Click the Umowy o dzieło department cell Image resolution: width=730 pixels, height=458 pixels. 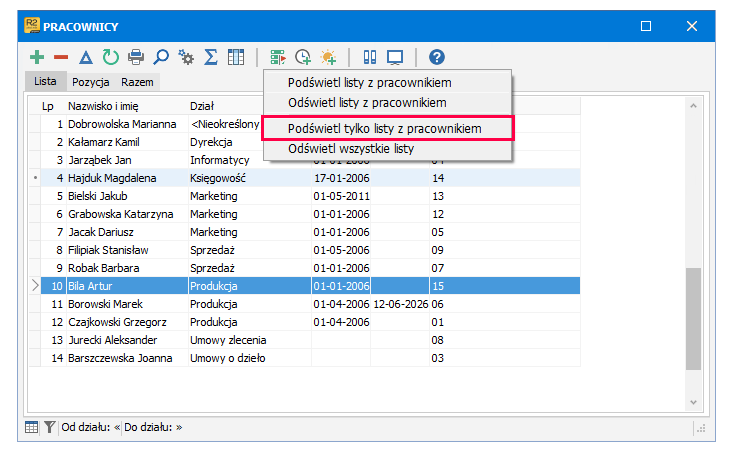point(250,358)
